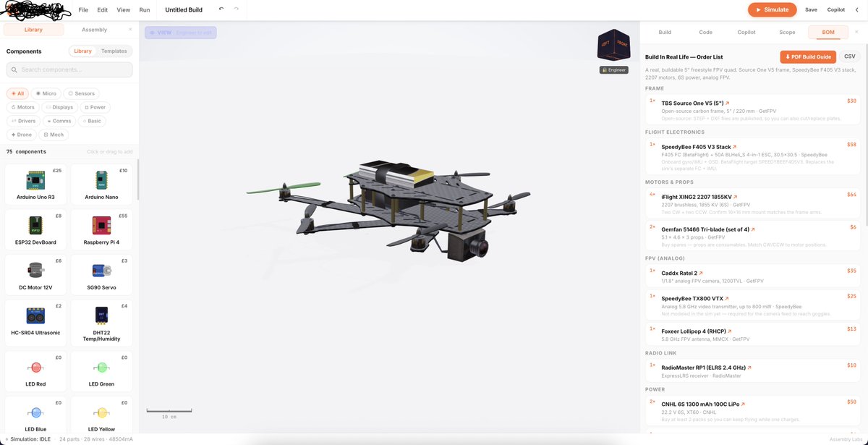Filter components by Sensors
Image resolution: width=868 pixels, height=445 pixels.
pyautogui.click(x=82, y=93)
